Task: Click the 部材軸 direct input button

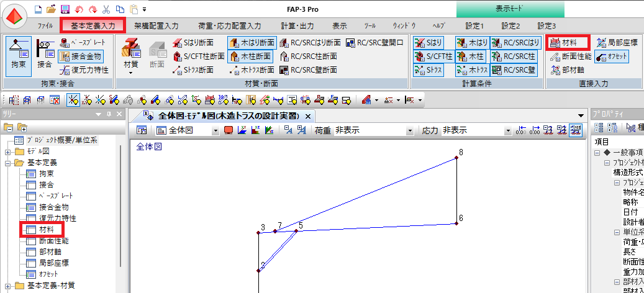Action: (567, 70)
